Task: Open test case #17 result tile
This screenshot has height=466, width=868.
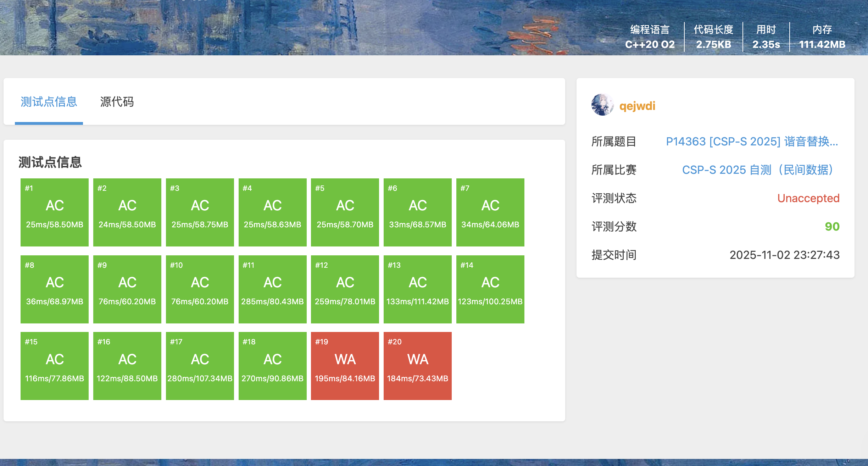Action: coord(200,366)
